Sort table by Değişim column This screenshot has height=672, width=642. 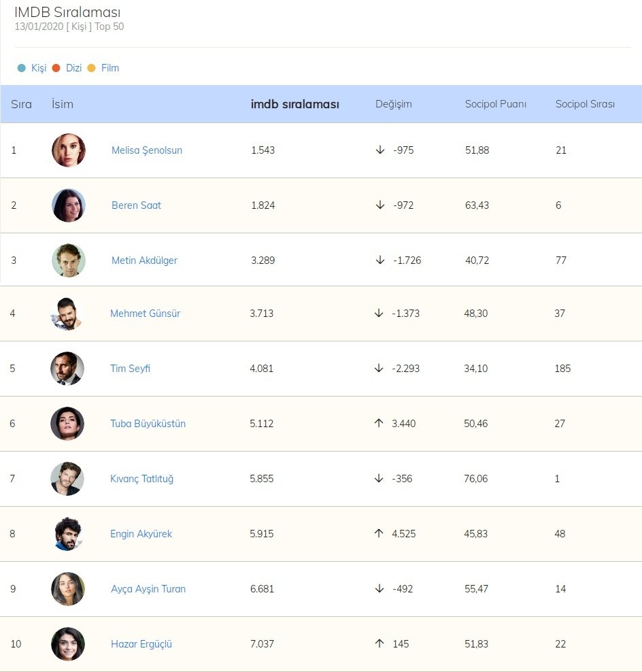[x=393, y=104]
